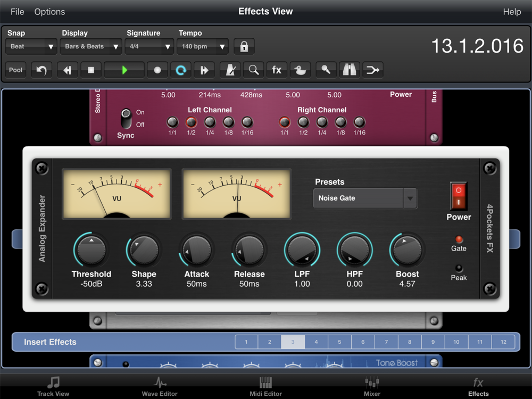
Task: Open the Signature 4/4 dropdown
Action: tap(149, 46)
